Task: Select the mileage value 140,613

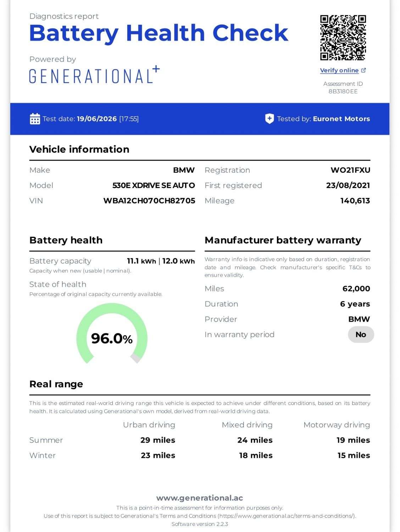Action: (355, 201)
